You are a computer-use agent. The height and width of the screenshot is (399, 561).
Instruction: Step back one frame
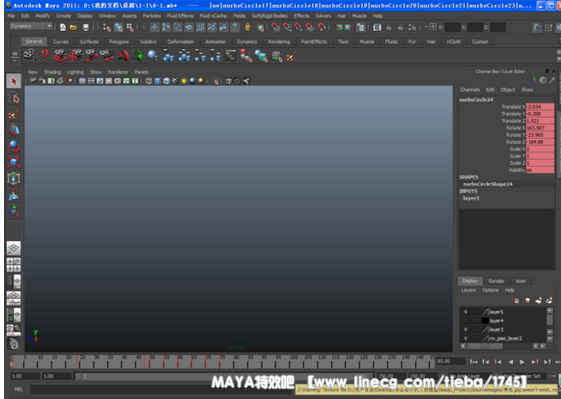(486, 362)
